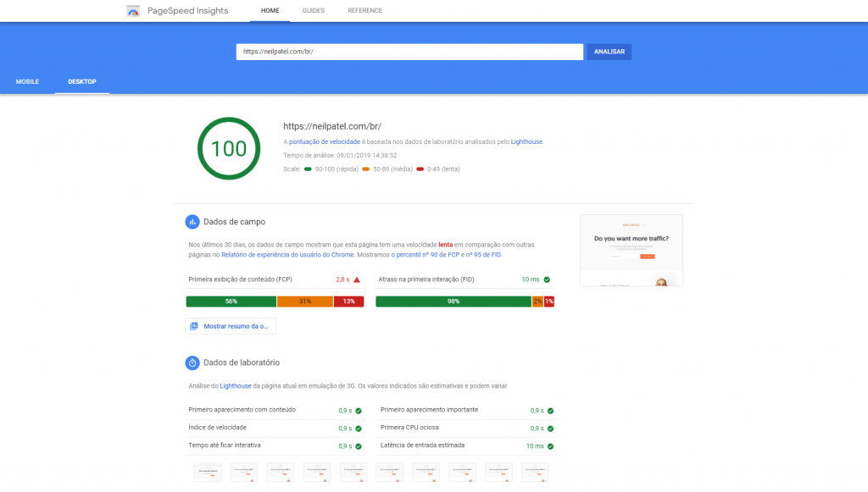This screenshot has width=868, height=492.
Task: Click the Tempo de análise timestamp text
Action: pos(340,155)
